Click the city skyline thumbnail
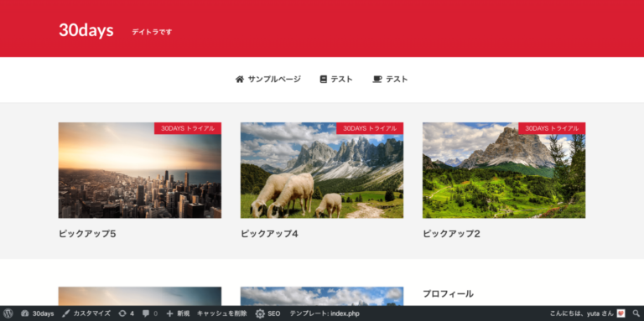The height and width of the screenshot is (321, 644). [140, 170]
